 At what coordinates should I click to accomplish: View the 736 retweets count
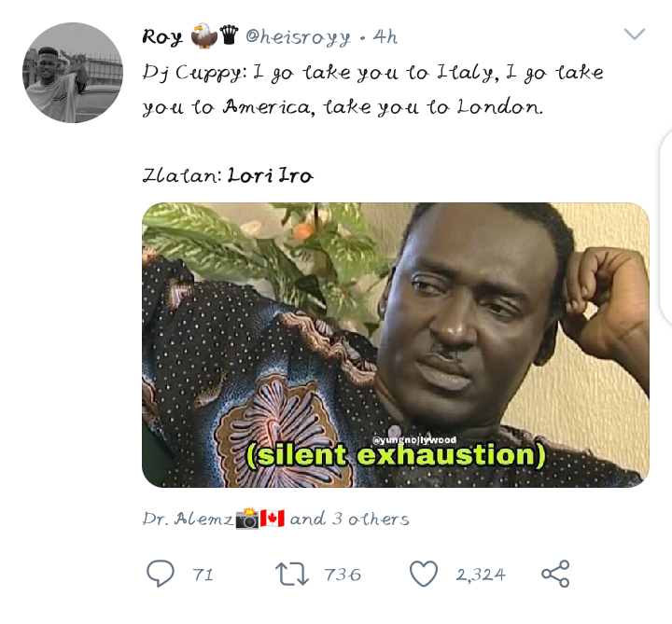(343, 575)
